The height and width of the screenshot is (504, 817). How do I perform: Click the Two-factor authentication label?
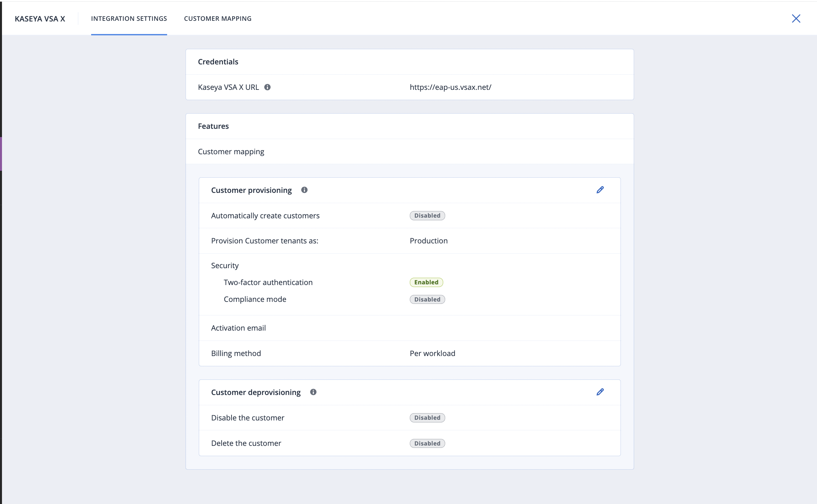point(268,282)
